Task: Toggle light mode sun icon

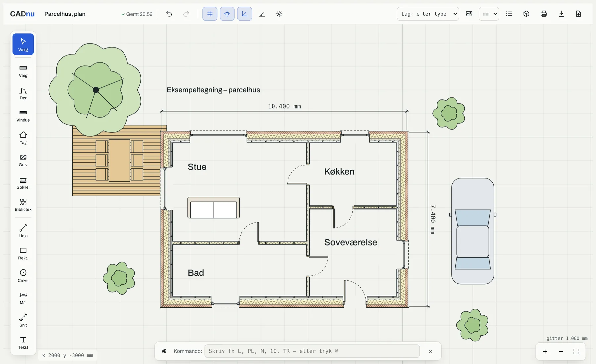Action: point(279,14)
